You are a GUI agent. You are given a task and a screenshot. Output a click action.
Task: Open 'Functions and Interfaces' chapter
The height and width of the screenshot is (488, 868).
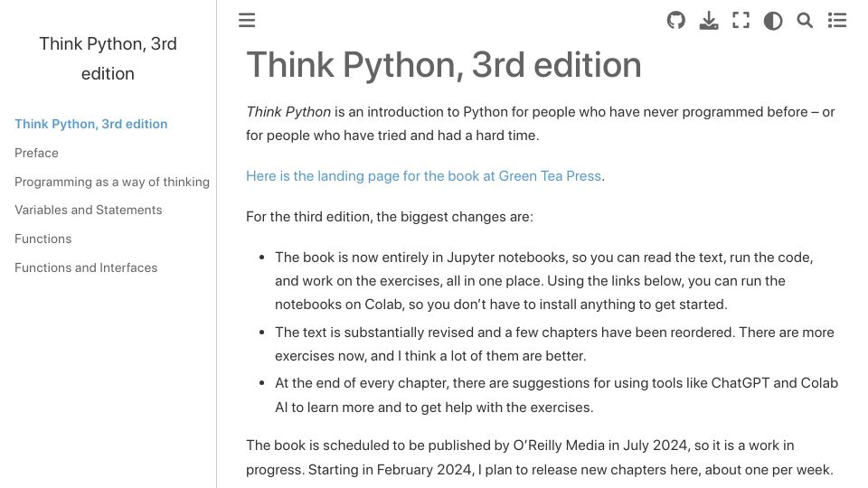coord(86,267)
